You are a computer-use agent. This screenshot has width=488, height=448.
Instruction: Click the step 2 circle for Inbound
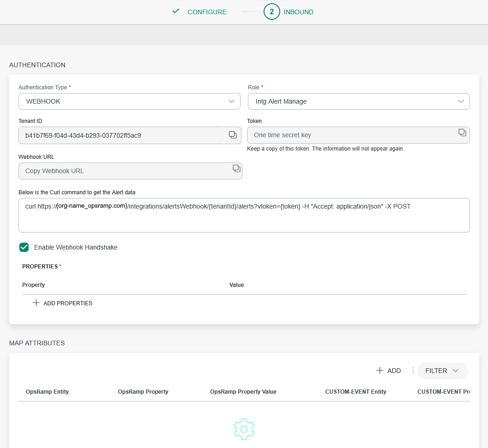[x=272, y=12]
